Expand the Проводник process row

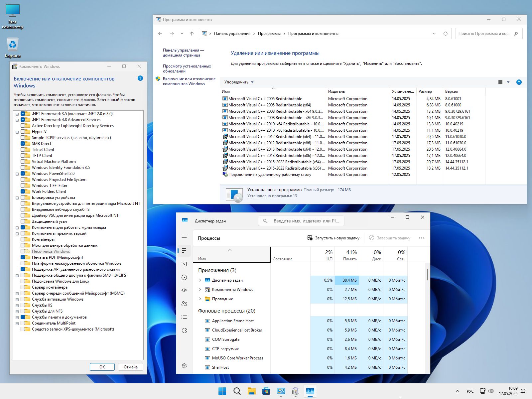200,299
